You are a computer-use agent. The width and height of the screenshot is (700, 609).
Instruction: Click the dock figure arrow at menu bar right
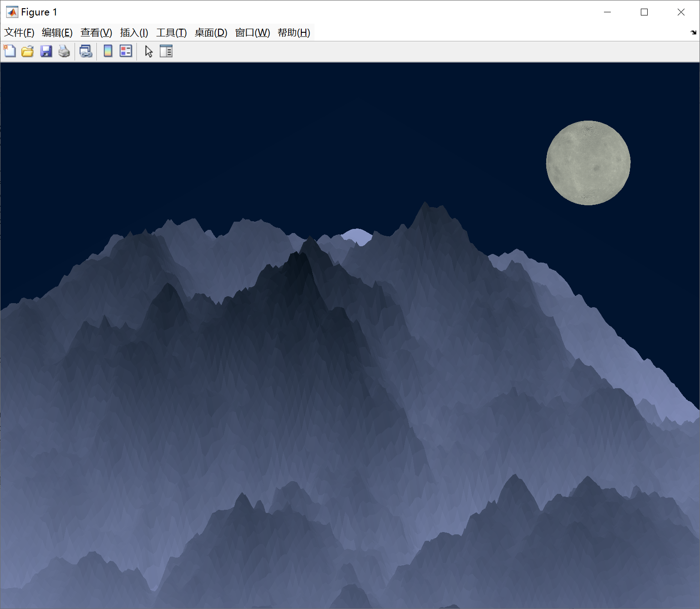693,32
